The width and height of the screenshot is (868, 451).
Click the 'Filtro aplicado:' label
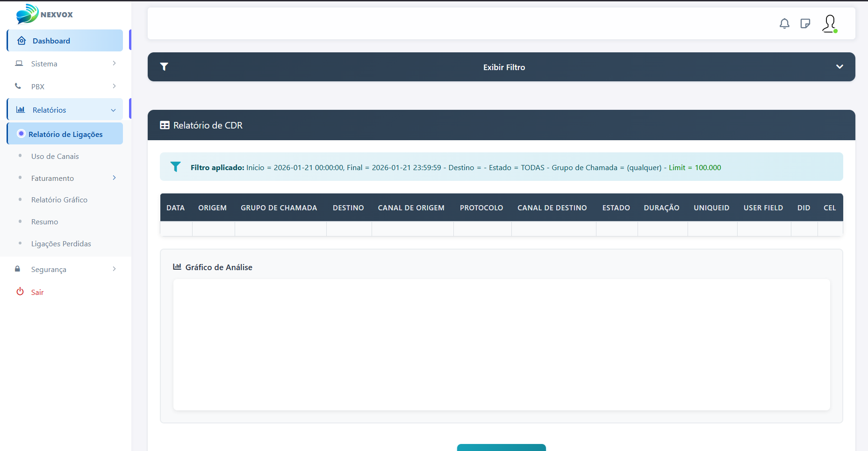tap(217, 167)
